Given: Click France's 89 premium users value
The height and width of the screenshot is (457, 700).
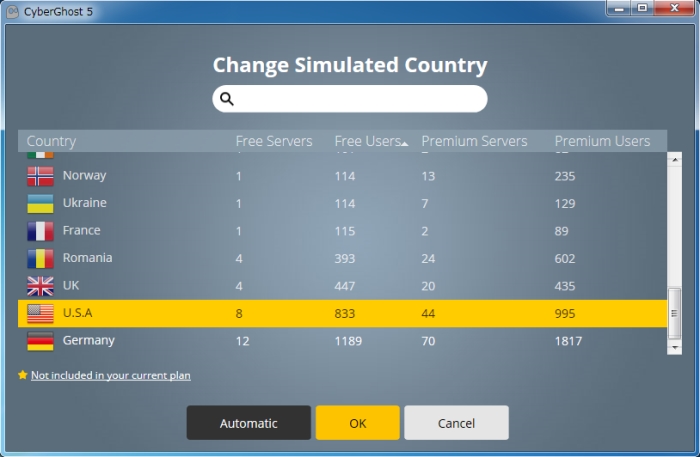Looking at the screenshot, I should coord(561,232).
